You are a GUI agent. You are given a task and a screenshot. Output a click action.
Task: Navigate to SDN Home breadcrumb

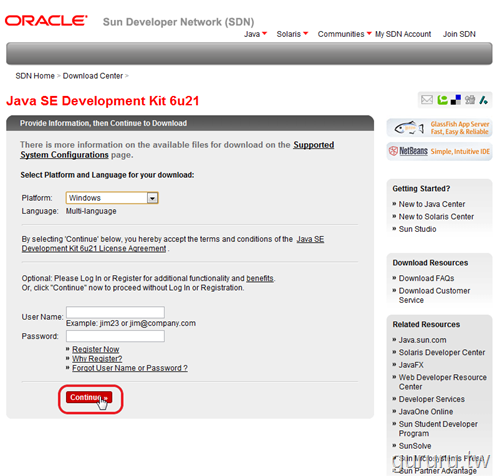pos(35,76)
